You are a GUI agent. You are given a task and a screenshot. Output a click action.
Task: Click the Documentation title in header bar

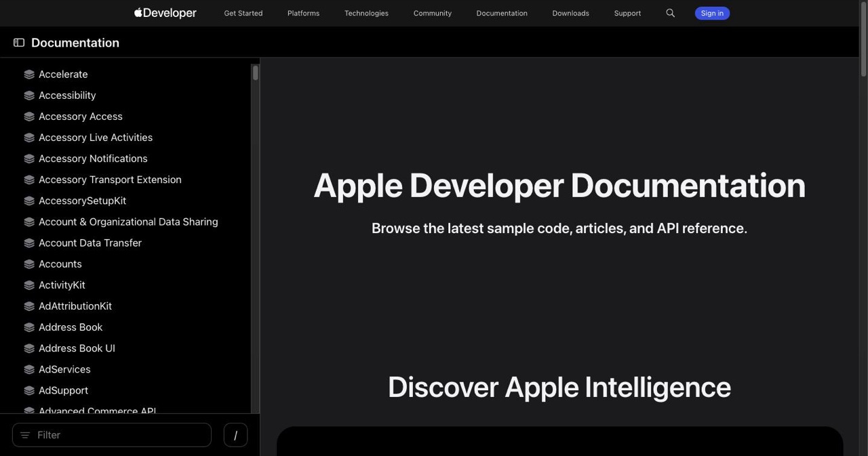75,43
